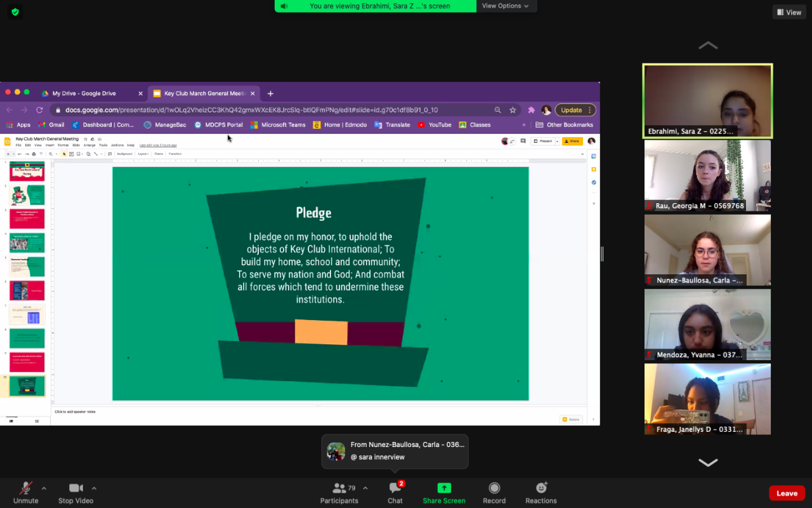Screen dimensions: 812x508
Task: Click the Slides select cursor tool
Action: click(x=64, y=154)
